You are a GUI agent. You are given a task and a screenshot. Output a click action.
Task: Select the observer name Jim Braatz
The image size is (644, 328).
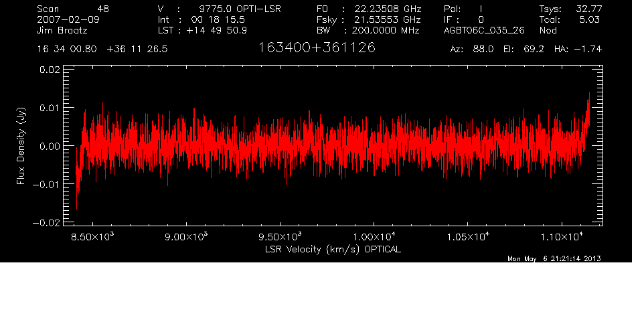coord(62,30)
